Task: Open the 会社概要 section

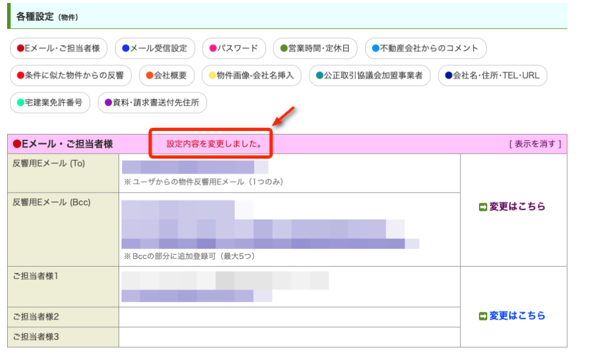Action: (167, 75)
